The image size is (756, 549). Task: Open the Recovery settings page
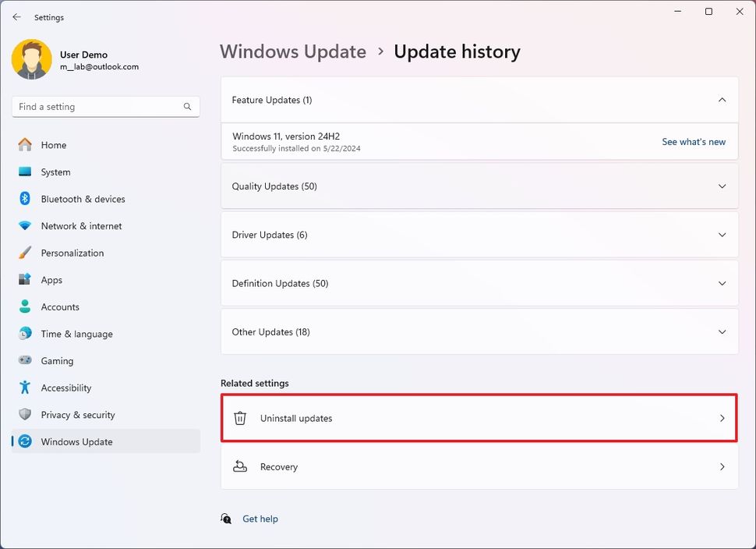pyautogui.click(x=479, y=466)
